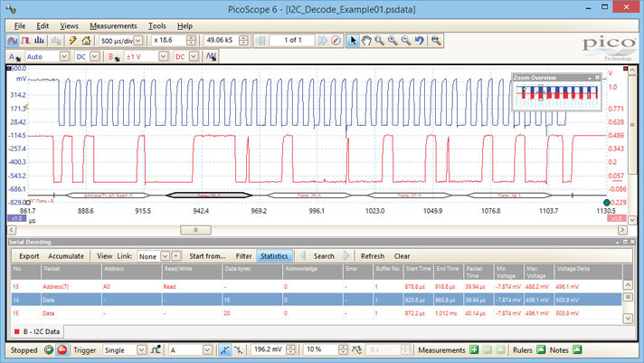This screenshot has width=644, height=363.
Task: Add a measurement with green plus
Action: [x=474, y=349]
